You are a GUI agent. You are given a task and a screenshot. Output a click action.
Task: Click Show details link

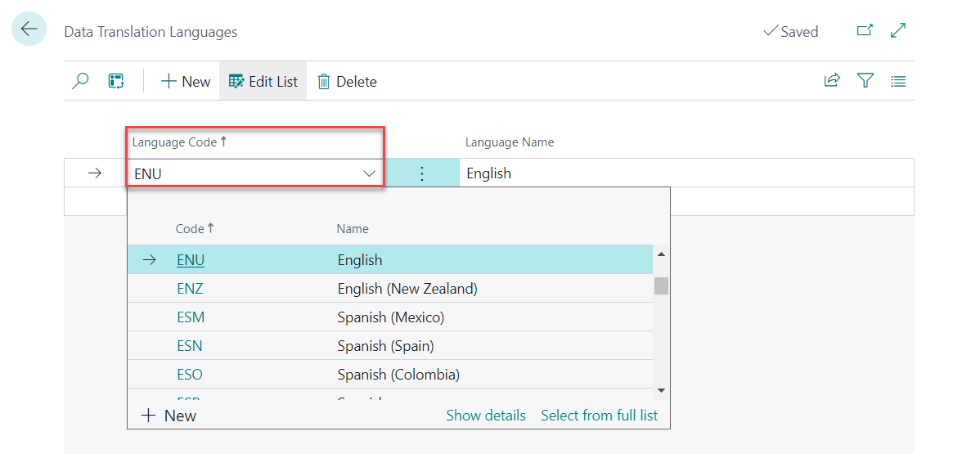[x=486, y=416]
